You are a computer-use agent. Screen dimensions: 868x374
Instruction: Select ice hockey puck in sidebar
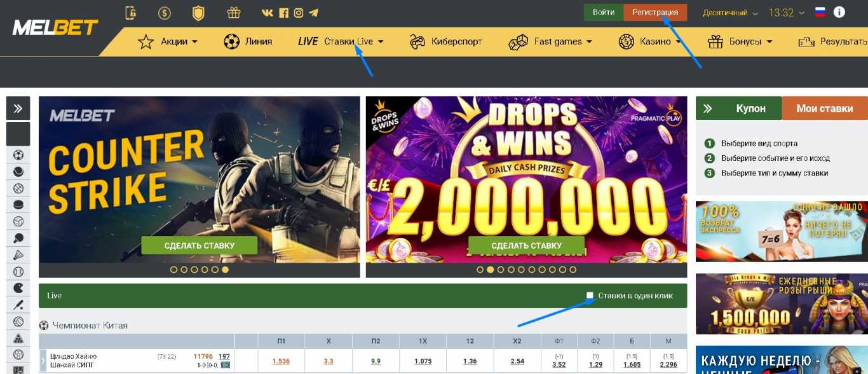[18, 205]
